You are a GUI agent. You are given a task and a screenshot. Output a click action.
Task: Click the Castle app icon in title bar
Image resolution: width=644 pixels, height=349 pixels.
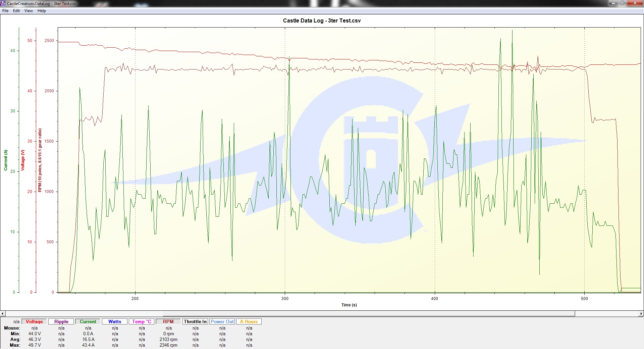tap(3, 3)
